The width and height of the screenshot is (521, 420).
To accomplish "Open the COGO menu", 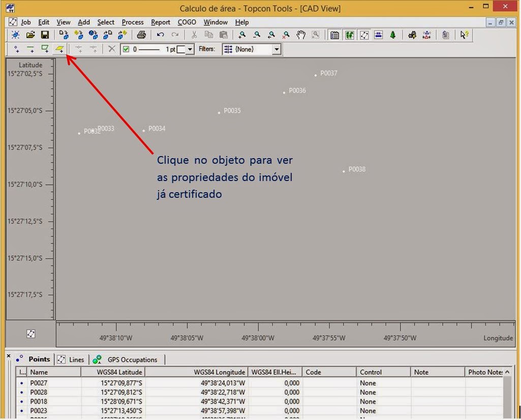I will (x=187, y=22).
